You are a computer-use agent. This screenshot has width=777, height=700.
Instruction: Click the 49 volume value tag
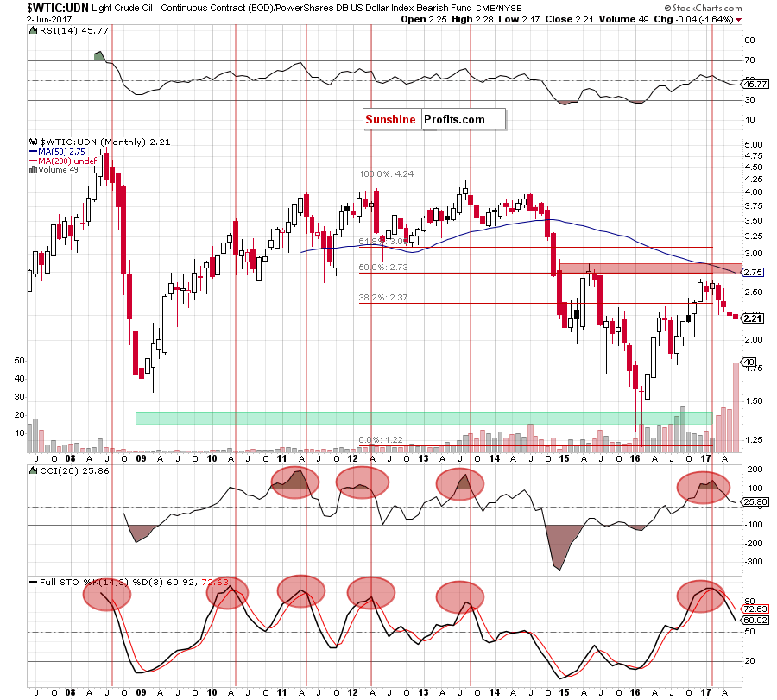click(749, 363)
